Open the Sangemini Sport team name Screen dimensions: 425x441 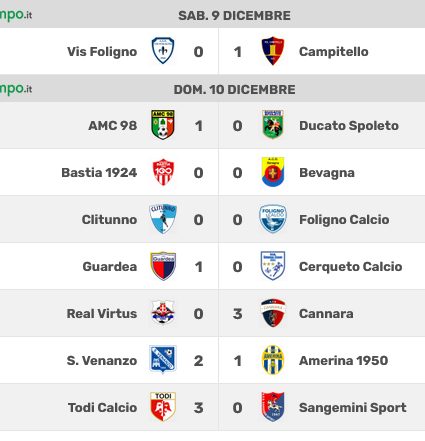pos(352,407)
